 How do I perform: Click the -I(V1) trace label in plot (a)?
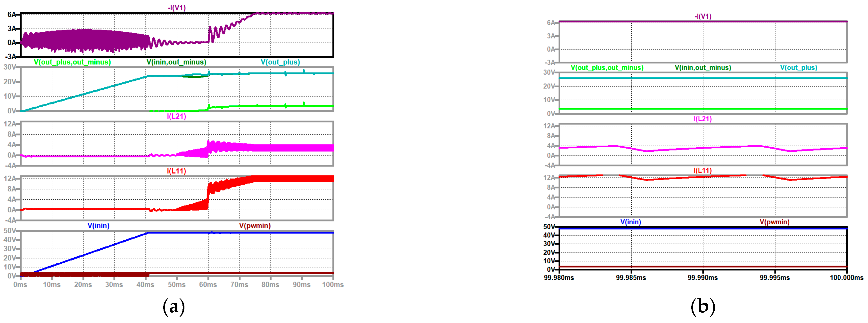pos(177,8)
